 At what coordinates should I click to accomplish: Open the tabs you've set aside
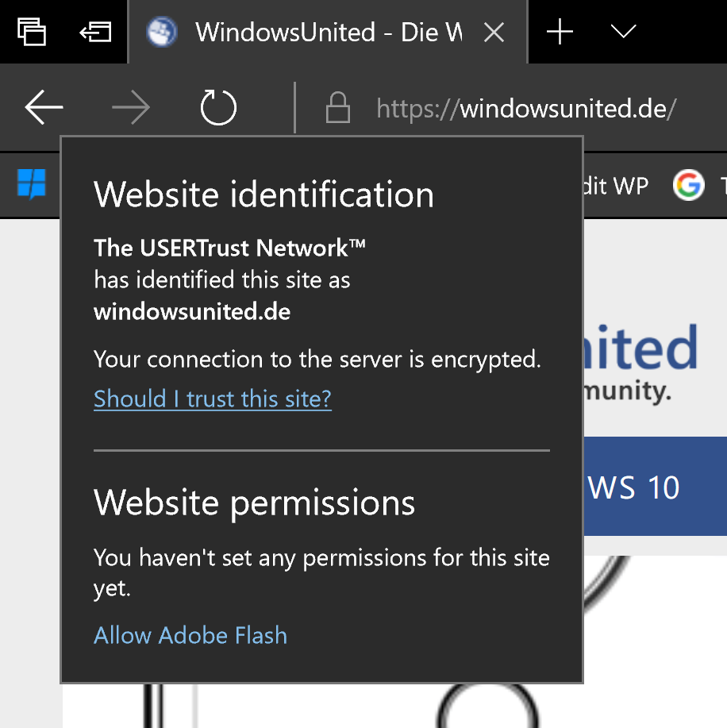click(32, 32)
